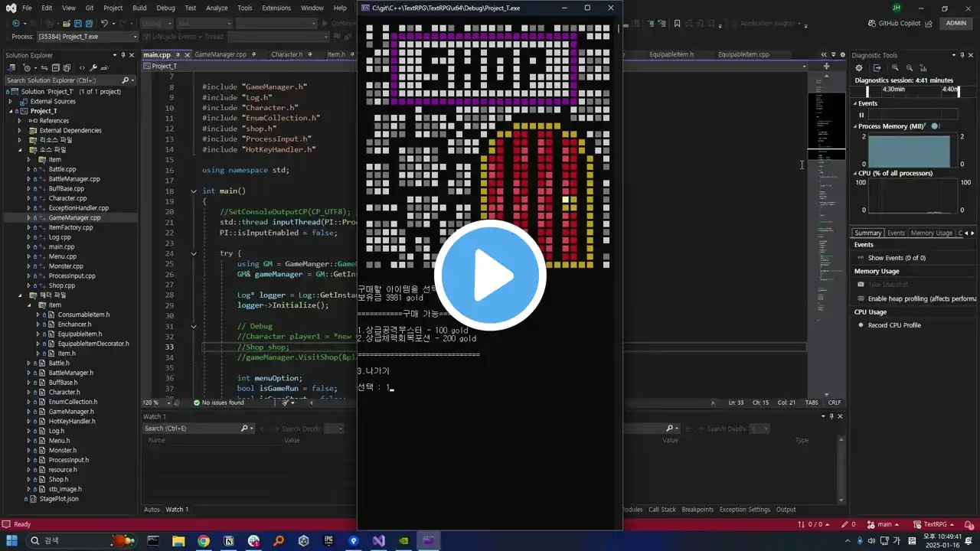Pin the Solution Explorer panel

pos(123,55)
